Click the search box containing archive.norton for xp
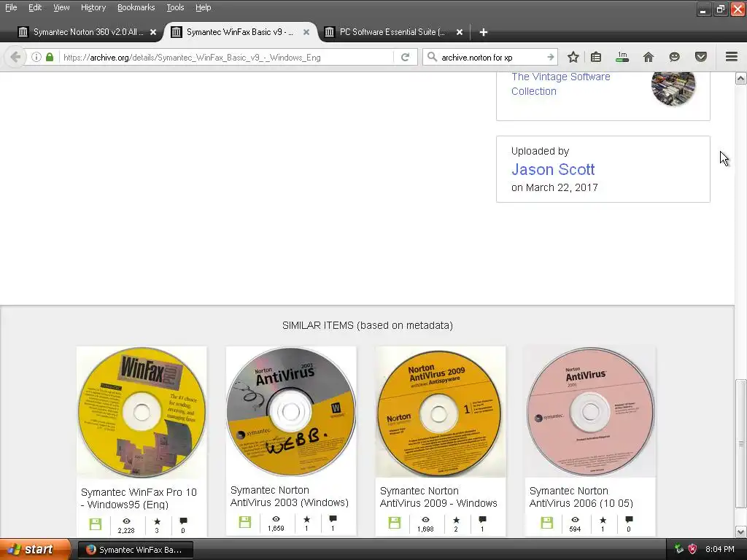The width and height of the screenshot is (747, 560). [x=492, y=57]
